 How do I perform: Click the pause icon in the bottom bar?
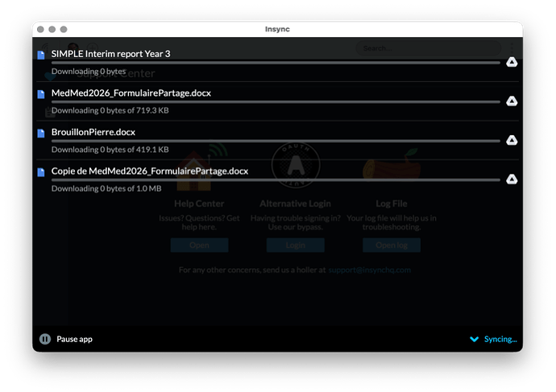[x=45, y=339]
